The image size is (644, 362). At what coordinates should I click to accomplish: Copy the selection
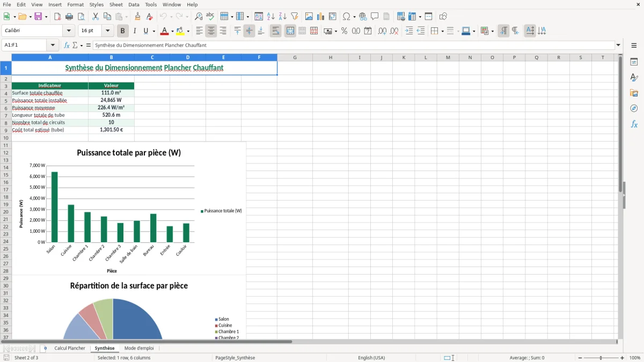107,17
